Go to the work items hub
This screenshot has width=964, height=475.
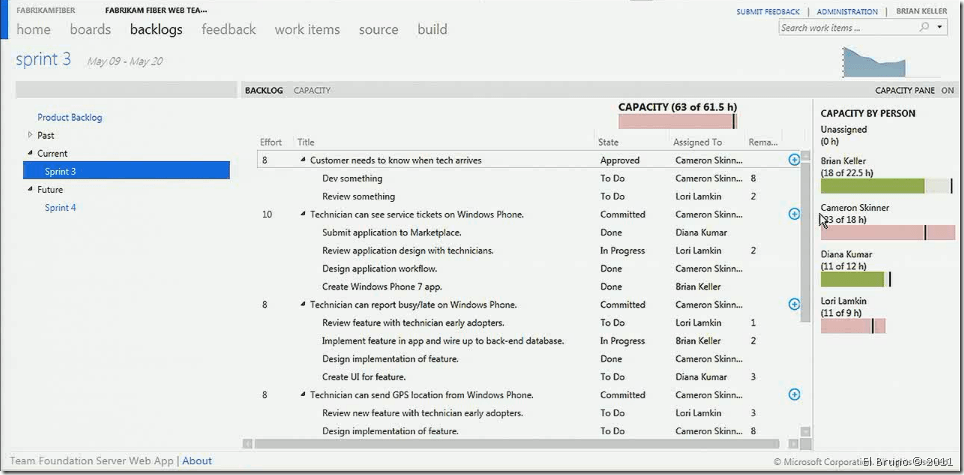click(307, 29)
